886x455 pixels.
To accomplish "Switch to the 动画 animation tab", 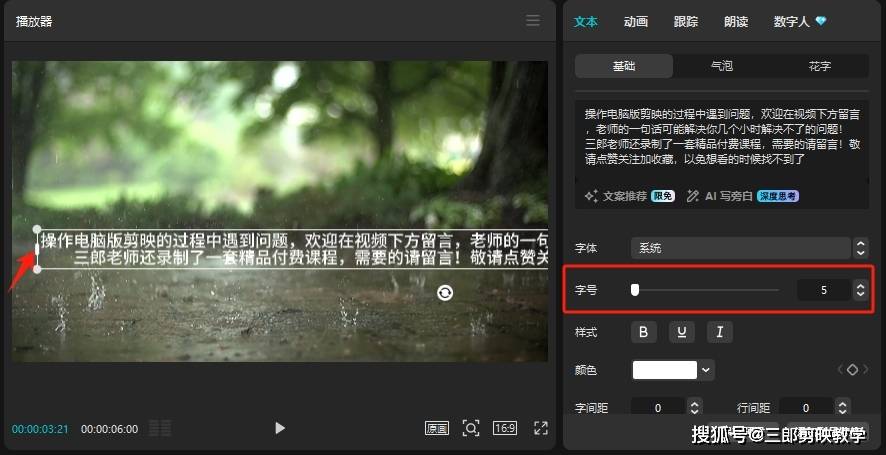I will [635, 21].
